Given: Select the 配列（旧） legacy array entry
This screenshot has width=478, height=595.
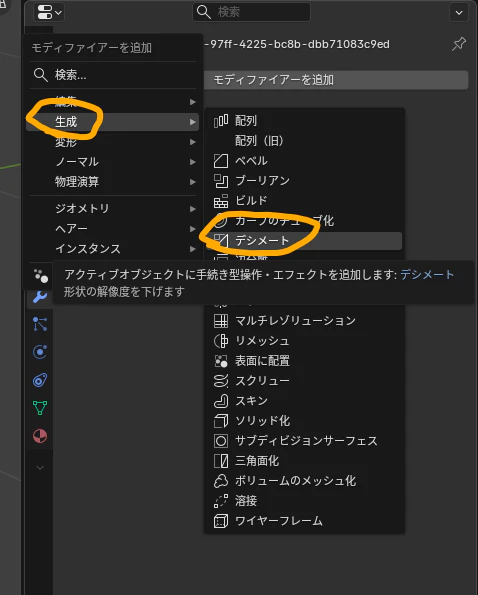Looking at the screenshot, I should point(304,141).
